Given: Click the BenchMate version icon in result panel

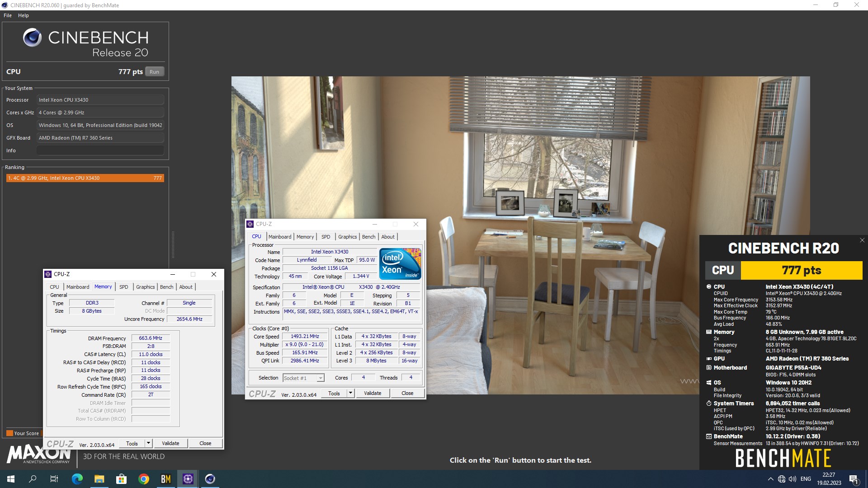Looking at the screenshot, I should point(708,436).
